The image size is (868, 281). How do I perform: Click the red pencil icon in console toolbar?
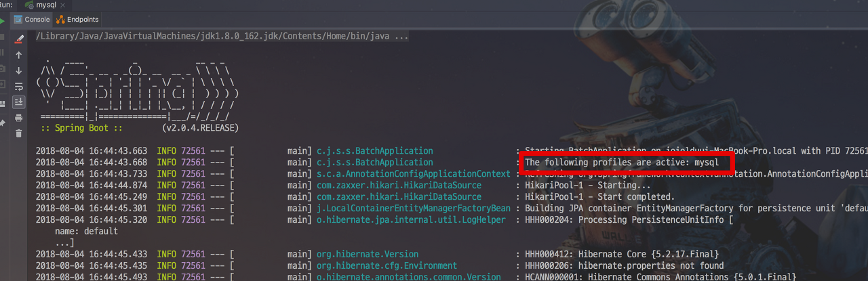point(19,39)
